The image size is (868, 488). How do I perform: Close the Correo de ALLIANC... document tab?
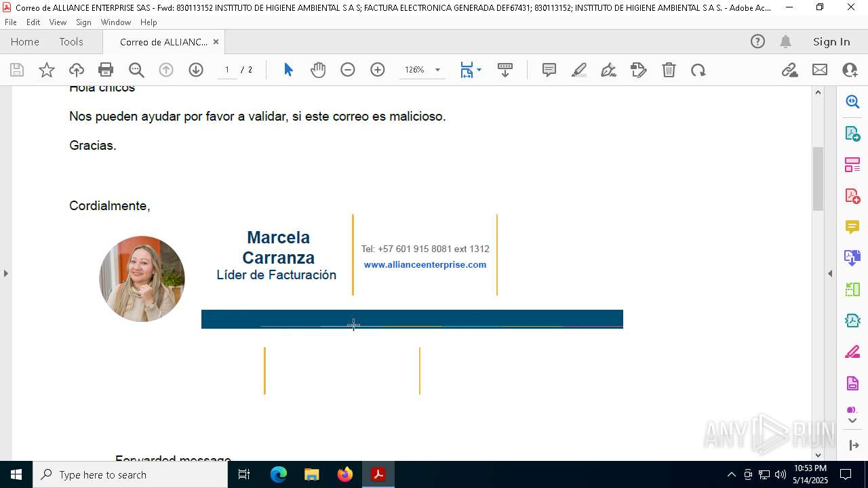click(x=216, y=41)
